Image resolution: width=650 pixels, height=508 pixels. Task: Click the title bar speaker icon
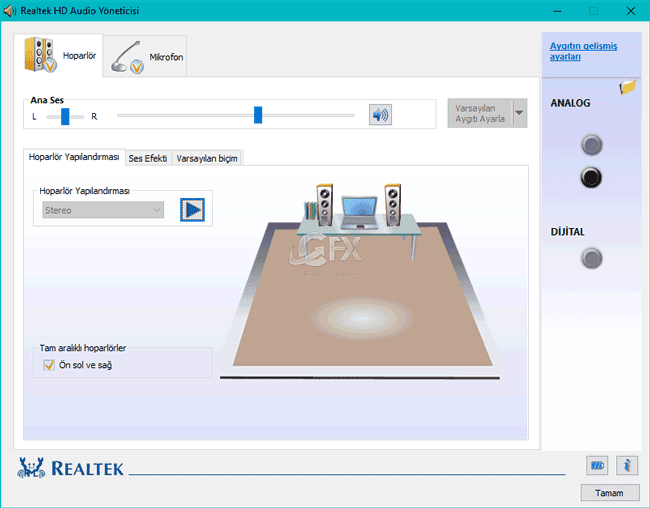10,11
